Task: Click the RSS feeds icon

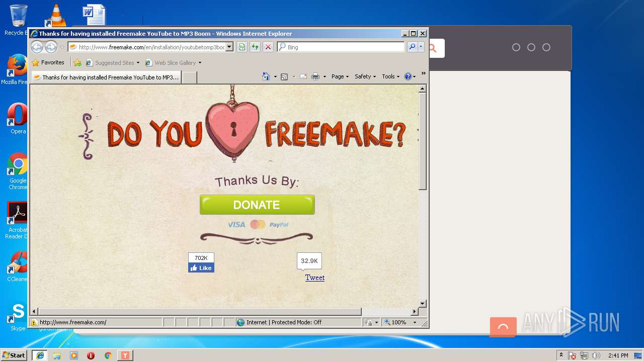Action: coord(284,76)
